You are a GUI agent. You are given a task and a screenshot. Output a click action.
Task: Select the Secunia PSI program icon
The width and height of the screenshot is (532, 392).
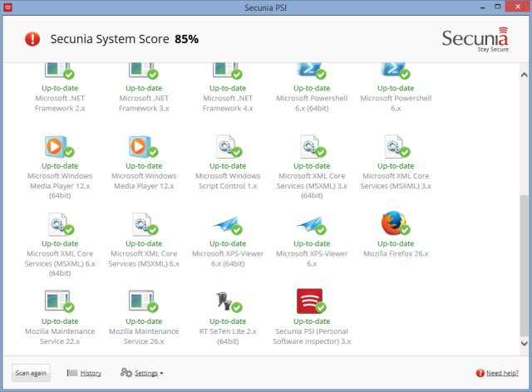310,301
